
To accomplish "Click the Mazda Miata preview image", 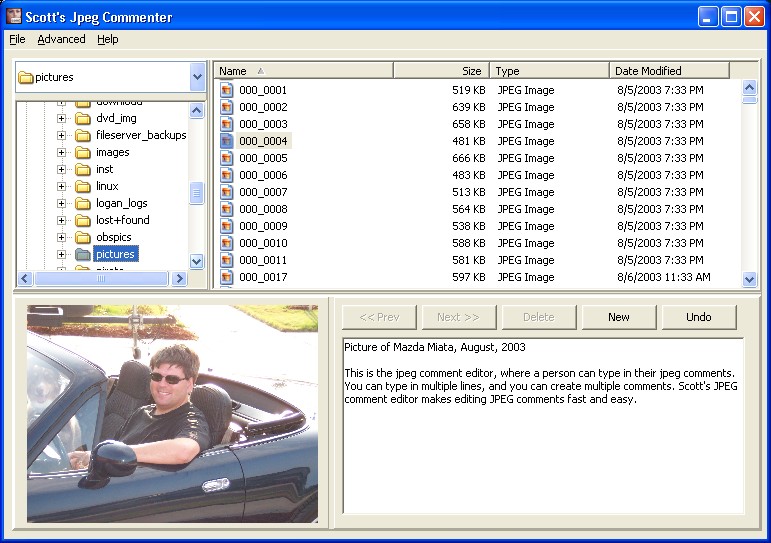I will click(x=173, y=414).
